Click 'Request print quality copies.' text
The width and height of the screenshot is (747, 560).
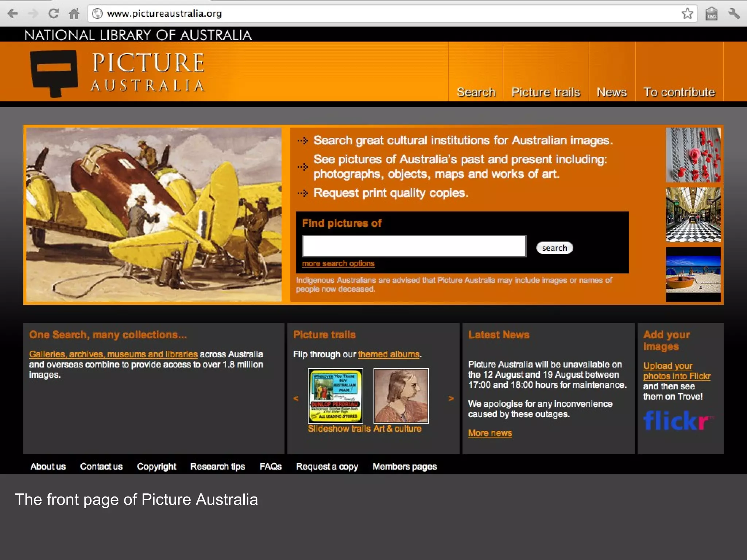(391, 193)
